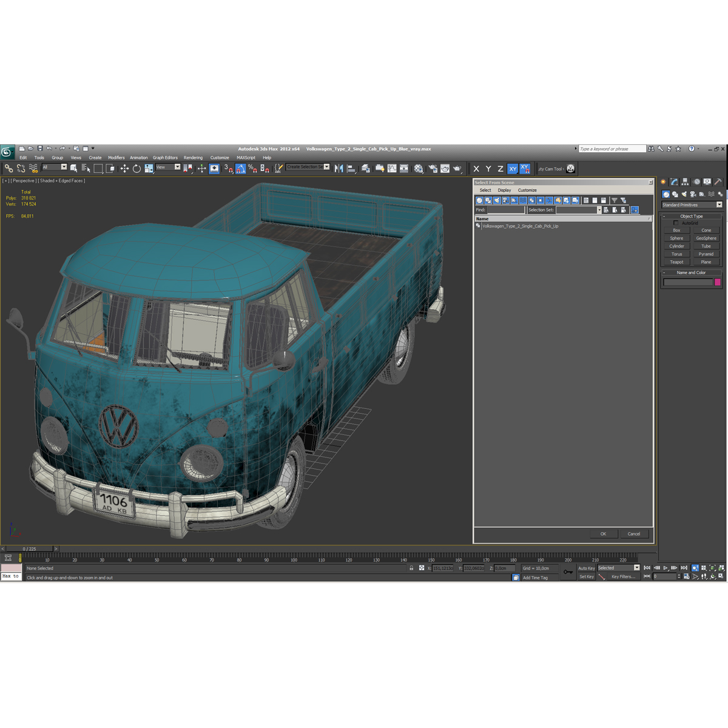Viewport: 728px width, 728px height.
Task: Open the Standard Primitives dropdown
Action: click(x=692, y=205)
